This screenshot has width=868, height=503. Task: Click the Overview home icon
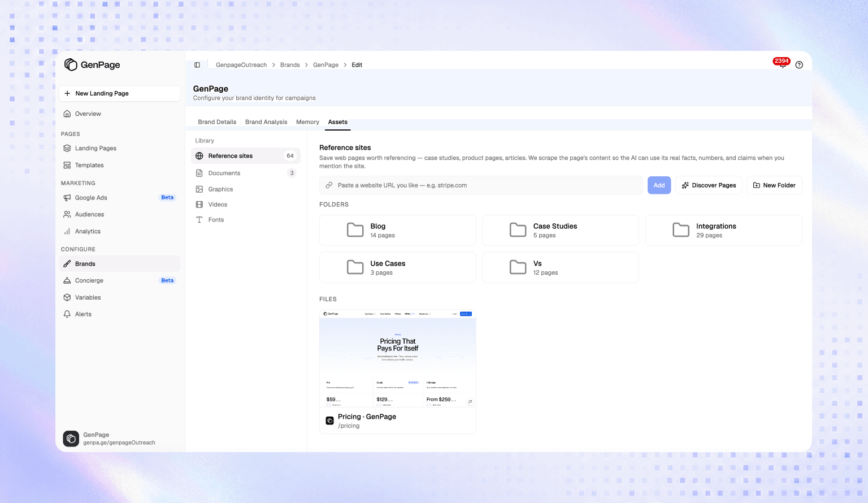[x=67, y=114]
